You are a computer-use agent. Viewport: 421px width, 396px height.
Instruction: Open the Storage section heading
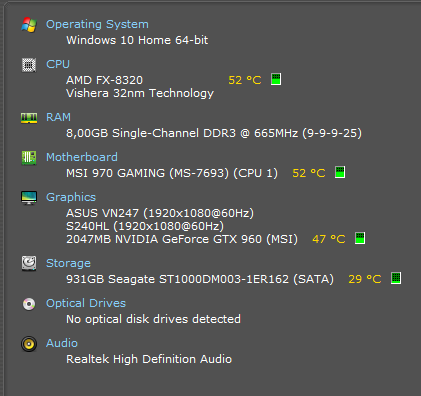pos(68,263)
